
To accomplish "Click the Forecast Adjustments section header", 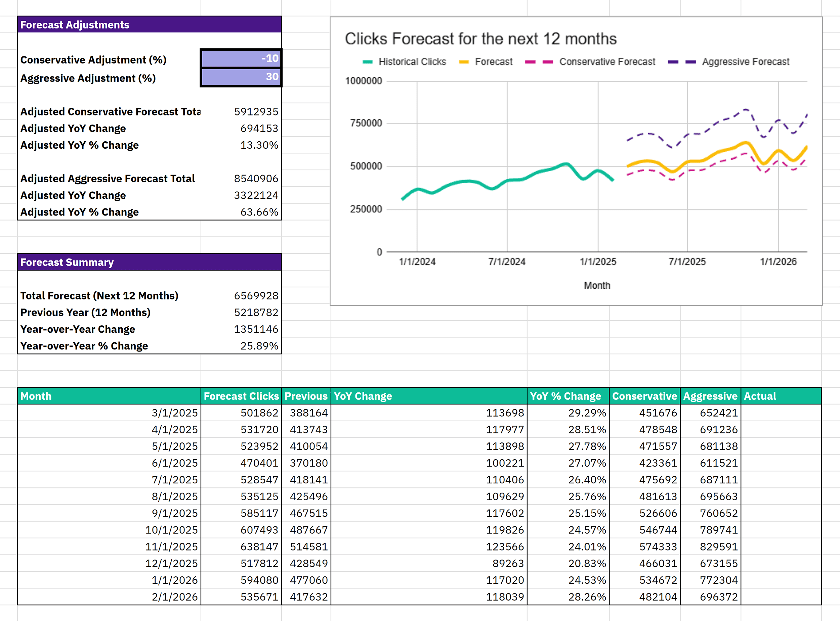I will pyautogui.click(x=75, y=25).
